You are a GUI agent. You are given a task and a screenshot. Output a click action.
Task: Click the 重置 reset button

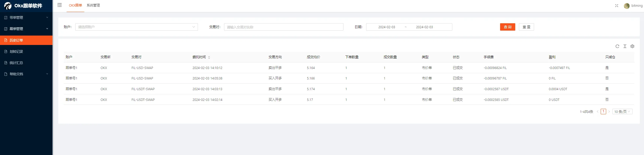526,27
